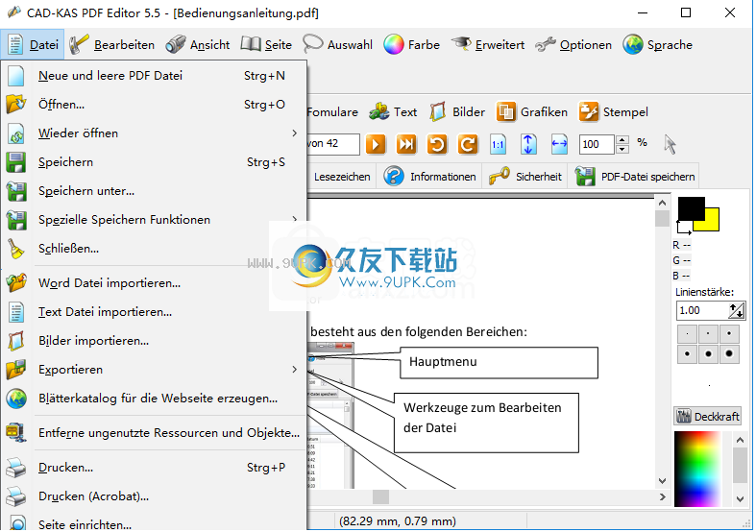Select the bottom-left thickness dot
The height and width of the screenshot is (532, 756).
click(x=687, y=353)
